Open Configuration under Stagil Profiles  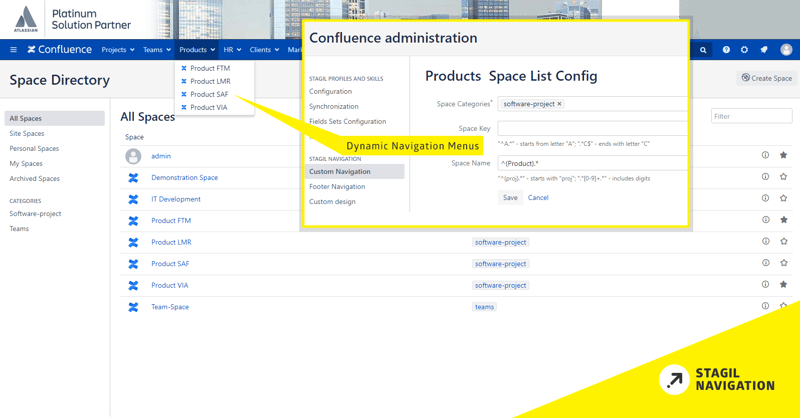click(x=330, y=91)
